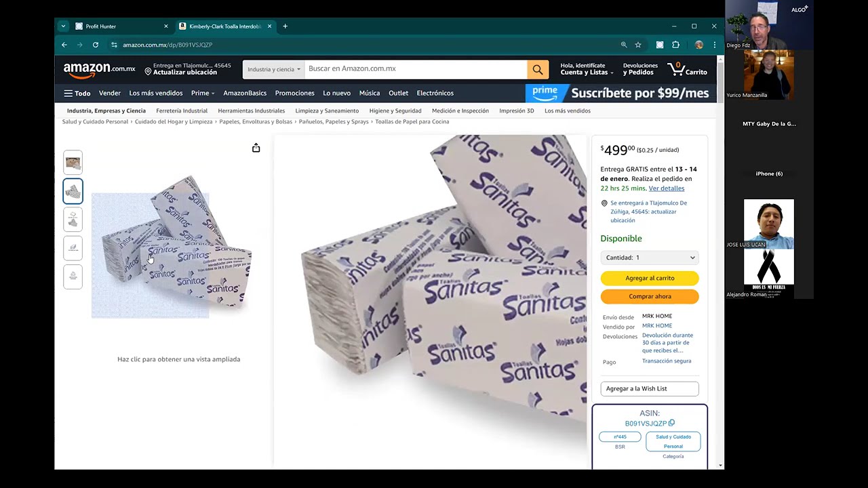The image size is (868, 488).
Task: Close the Profit Hunter tab
Action: pos(166,26)
